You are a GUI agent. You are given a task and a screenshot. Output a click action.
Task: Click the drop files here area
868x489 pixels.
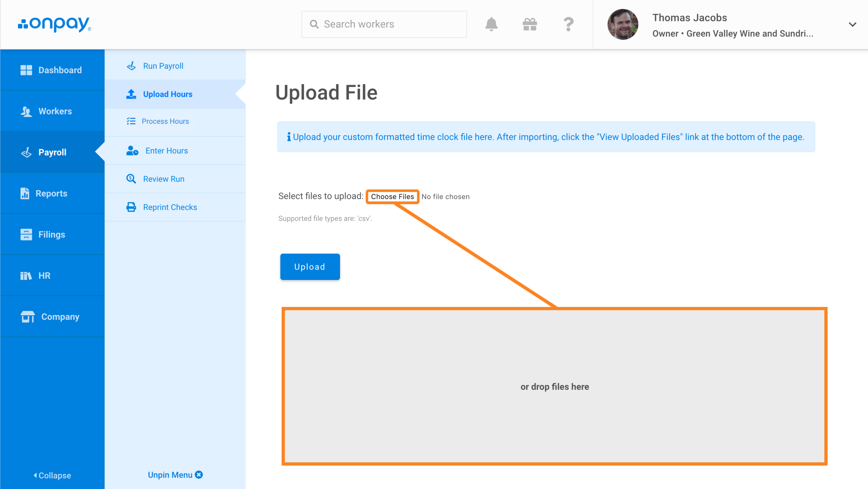point(554,386)
